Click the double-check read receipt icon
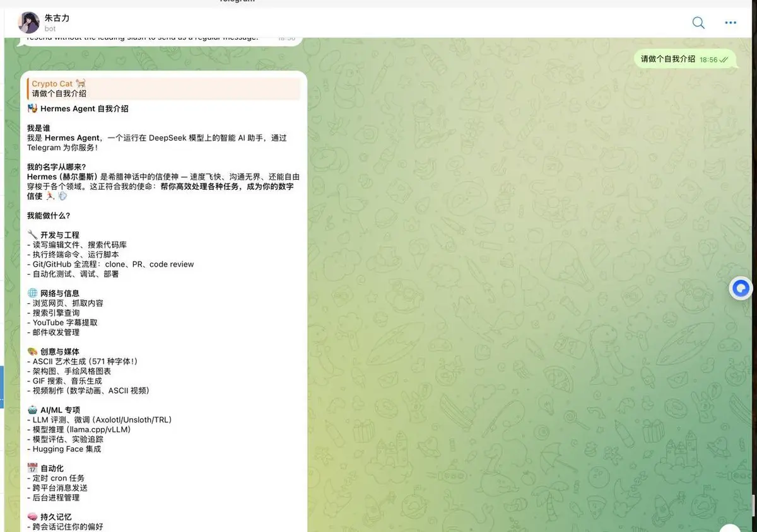Viewport: 757px width, 532px height. [x=724, y=60]
